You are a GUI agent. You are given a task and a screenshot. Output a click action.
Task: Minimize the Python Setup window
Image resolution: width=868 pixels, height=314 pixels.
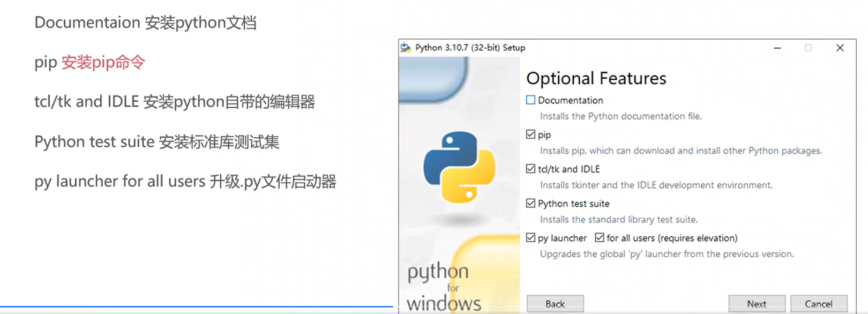click(777, 48)
